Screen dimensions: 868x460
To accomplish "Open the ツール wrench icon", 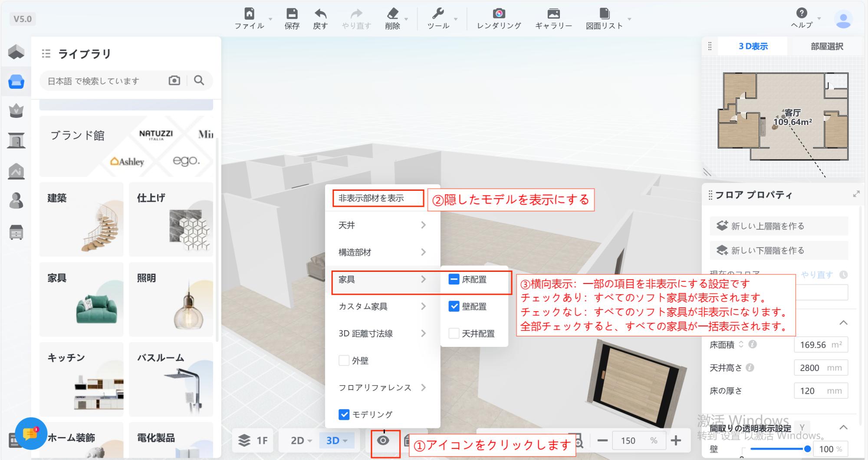I will click(x=438, y=13).
